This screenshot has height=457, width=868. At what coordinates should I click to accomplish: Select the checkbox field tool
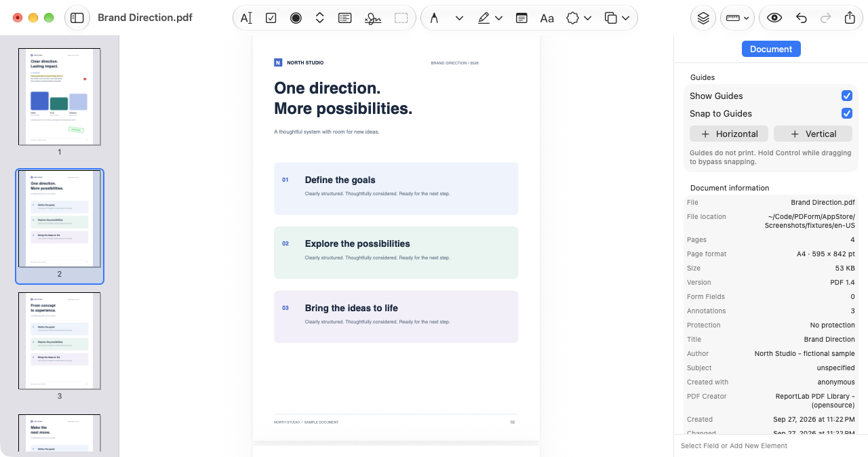pos(271,18)
